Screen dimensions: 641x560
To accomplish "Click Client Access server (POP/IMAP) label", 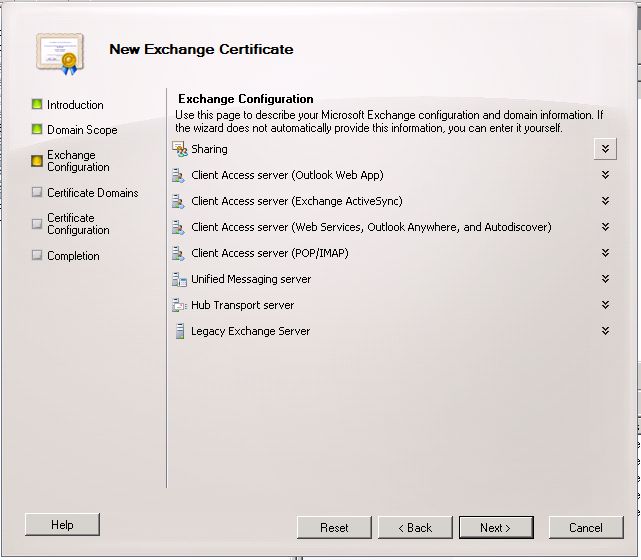I will click(270, 253).
